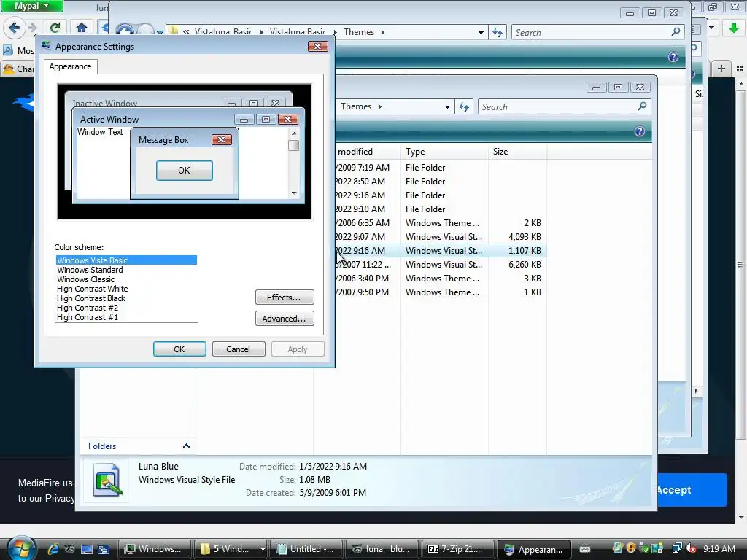
Task: Click the Type column header
Action: click(x=444, y=152)
